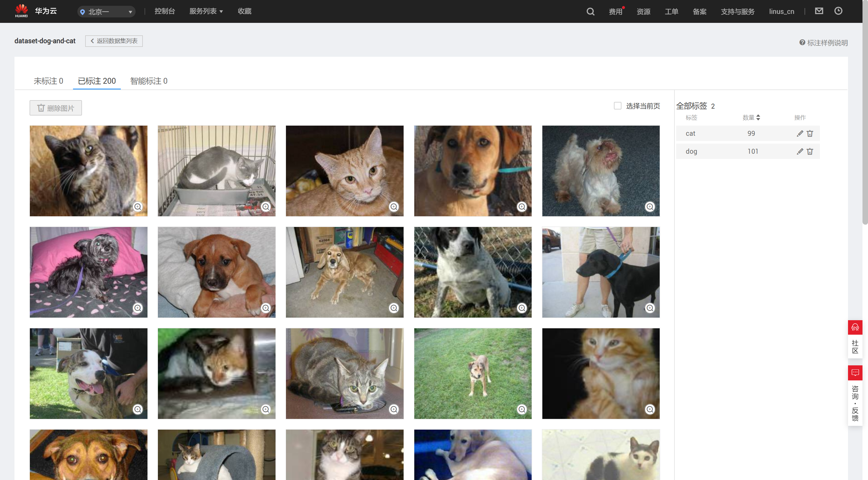Image resolution: width=868 pixels, height=480 pixels.
Task: Select the orange tabby cat thumbnail
Action: coord(344,171)
